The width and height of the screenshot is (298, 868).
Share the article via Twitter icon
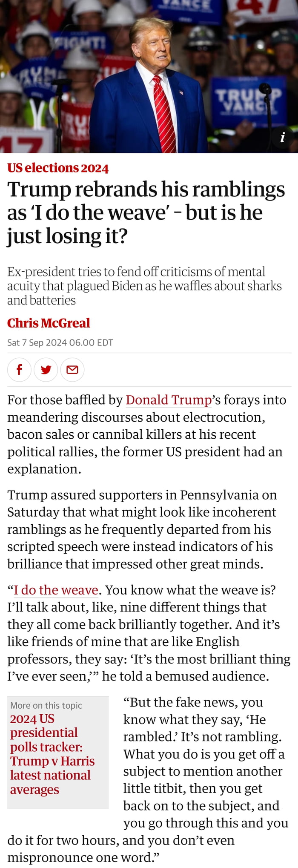click(x=46, y=369)
